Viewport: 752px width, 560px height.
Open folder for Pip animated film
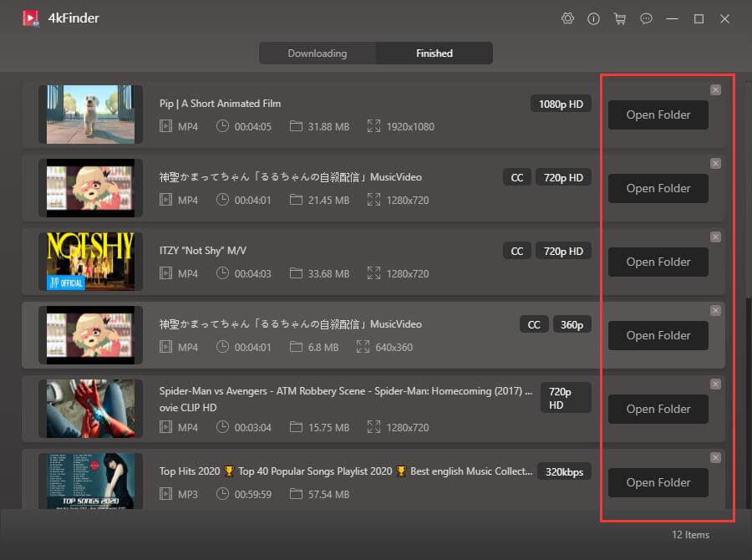[x=658, y=115]
